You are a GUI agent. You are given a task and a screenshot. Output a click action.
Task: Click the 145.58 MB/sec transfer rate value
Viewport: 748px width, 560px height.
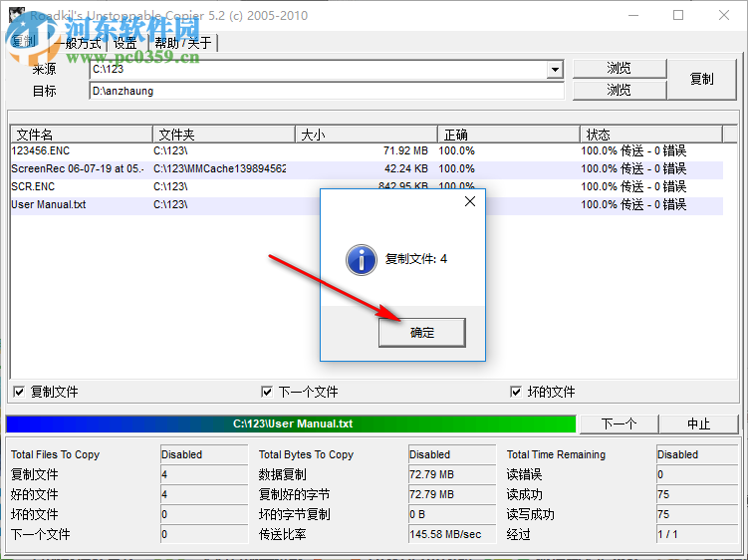tap(452, 534)
